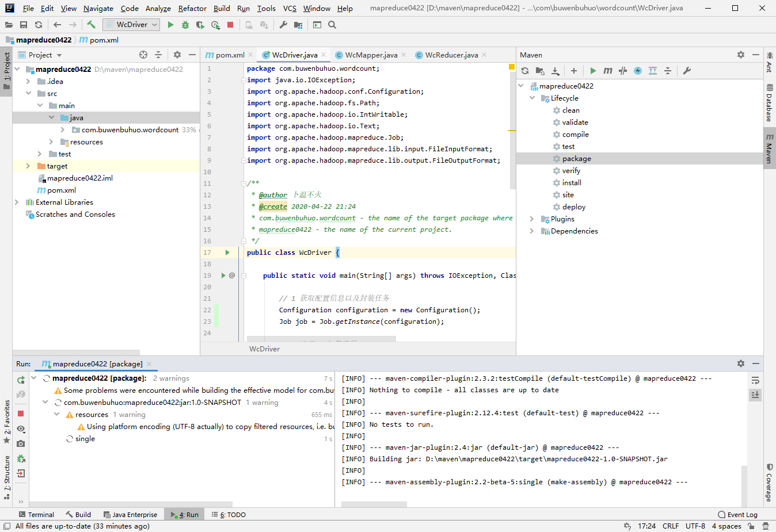Rerun the Maven package build in Run panel
The image size is (776, 532).
(x=21, y=380)
